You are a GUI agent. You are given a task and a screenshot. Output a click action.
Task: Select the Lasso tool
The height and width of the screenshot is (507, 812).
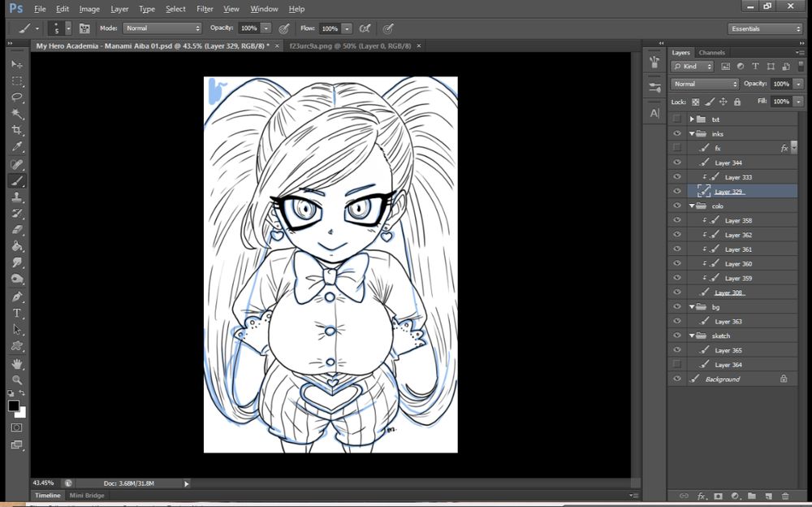pyautogui.click(x=17, y=97)
